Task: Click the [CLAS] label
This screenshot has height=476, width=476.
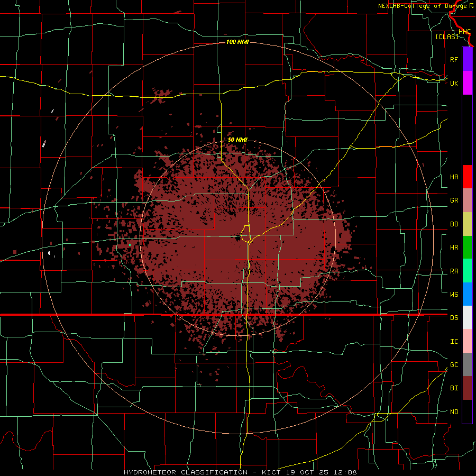Action: tap(447, 36)
